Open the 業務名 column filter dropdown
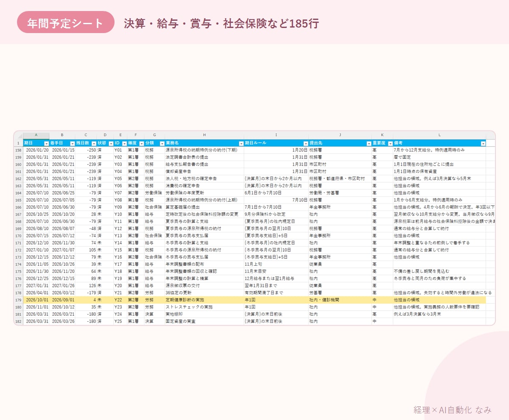 pos(241,144)
